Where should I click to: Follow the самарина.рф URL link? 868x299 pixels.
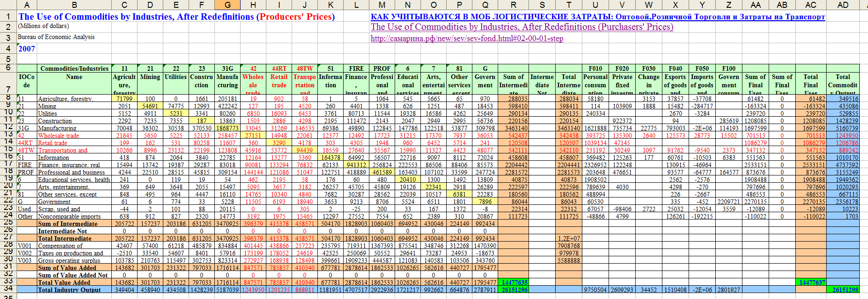click(466, 39)
